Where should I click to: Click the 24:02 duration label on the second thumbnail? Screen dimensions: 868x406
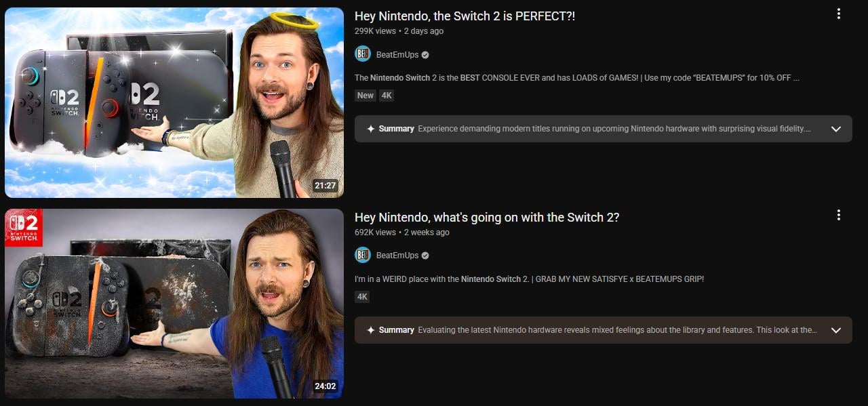(x=325, y=386)
